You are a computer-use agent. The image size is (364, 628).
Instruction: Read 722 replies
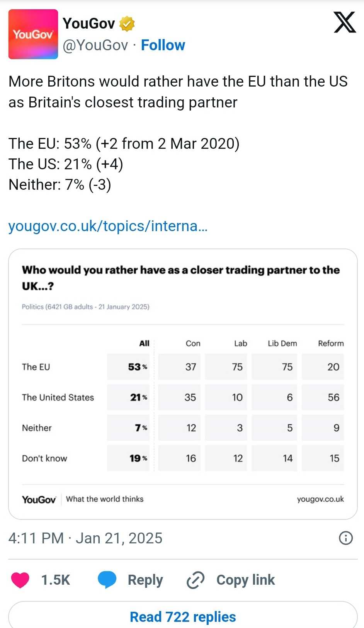pyautogui.click(x=182, y=617)
